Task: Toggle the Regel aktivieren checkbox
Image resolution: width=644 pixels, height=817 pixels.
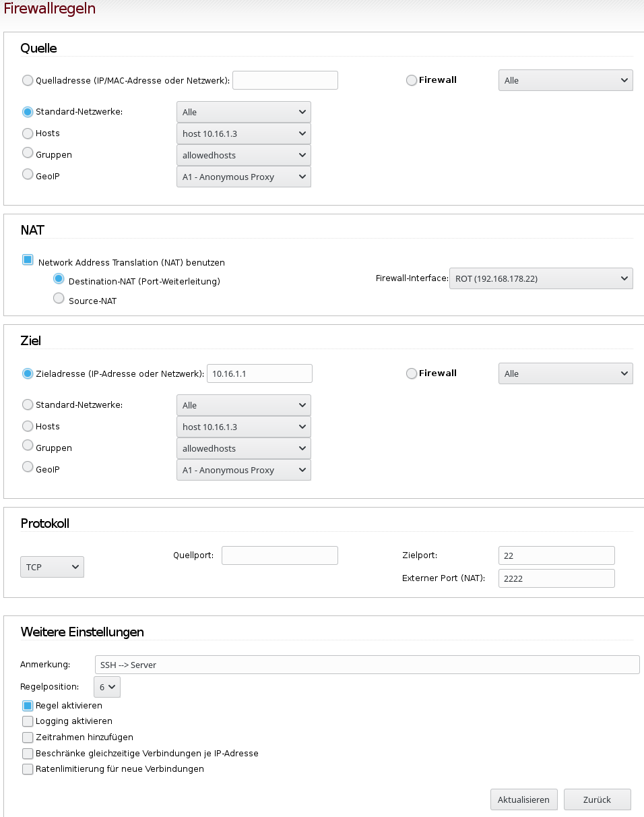Action: tap(28, 706)
